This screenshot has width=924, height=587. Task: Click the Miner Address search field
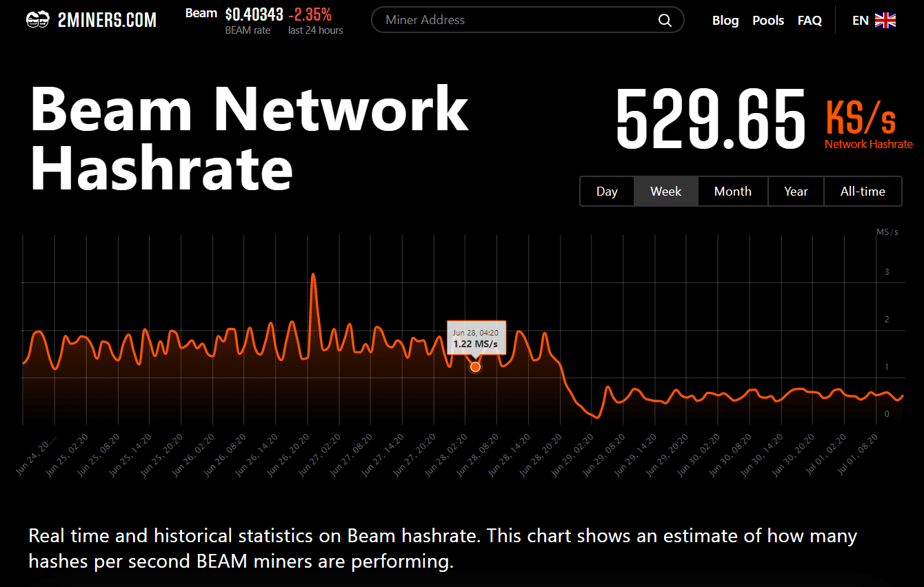click(510, 20)
